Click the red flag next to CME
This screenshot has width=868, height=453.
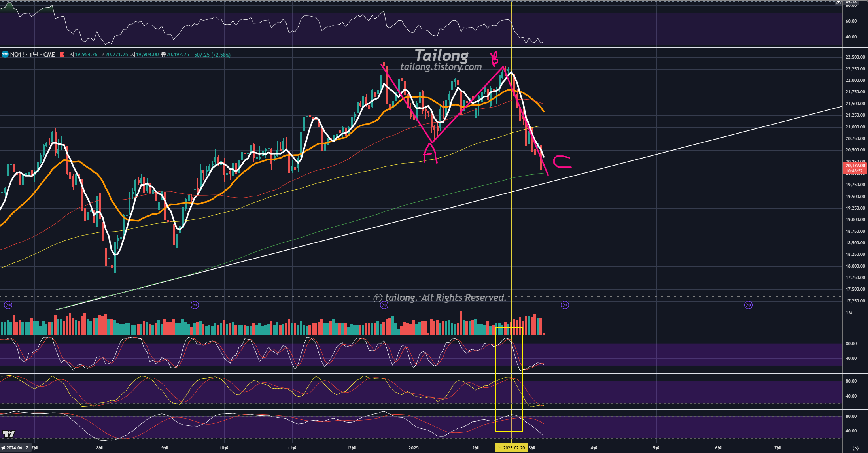[x=62, y=55]
